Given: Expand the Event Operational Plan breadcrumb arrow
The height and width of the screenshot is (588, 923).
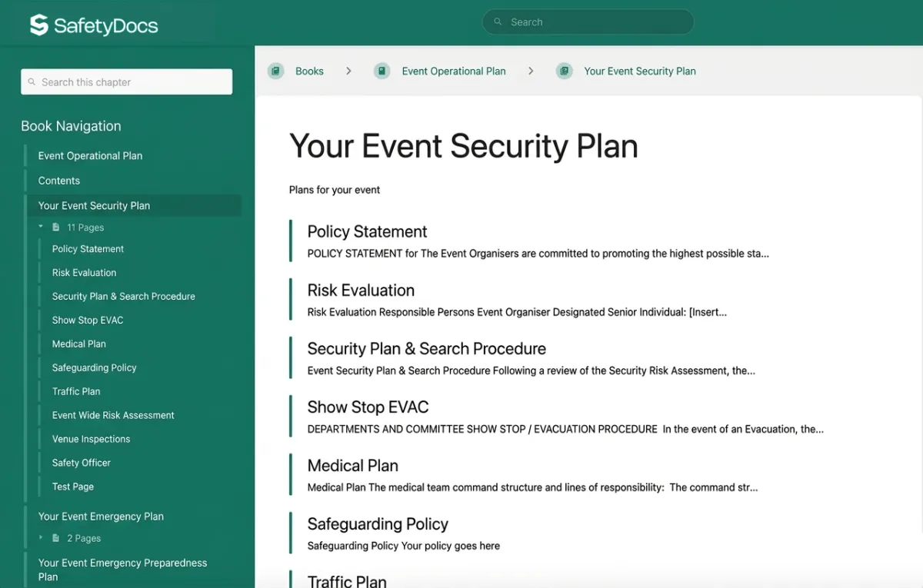Looking at the screenshot, I should 531,70.
